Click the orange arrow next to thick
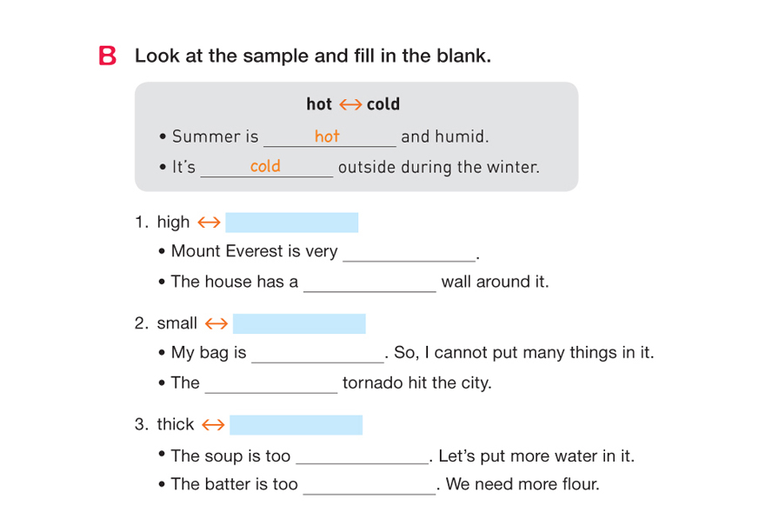 [x=213, y=425]
